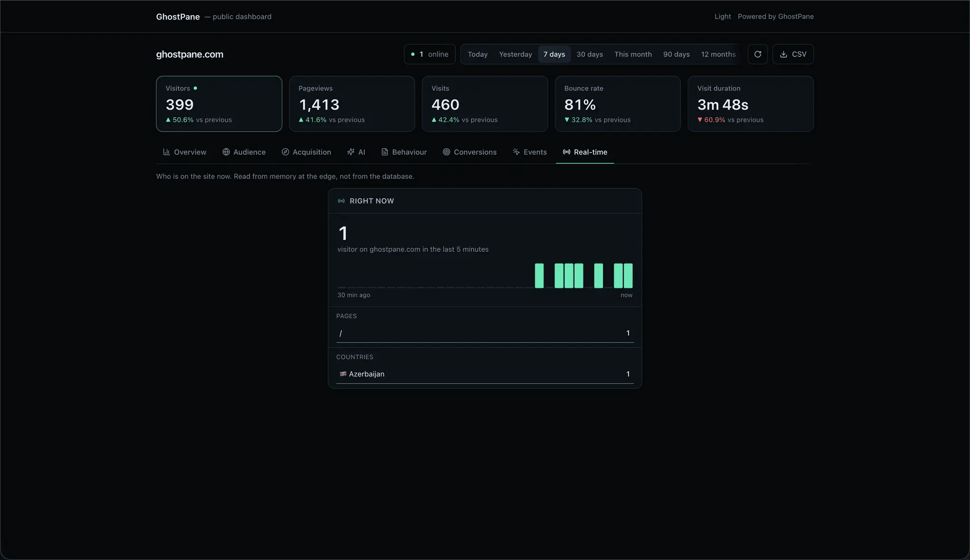Click the Real-time broadcast icon in the tab
Image resolution: width=970 pixels, height=560 pixels.
pos(566,152)
